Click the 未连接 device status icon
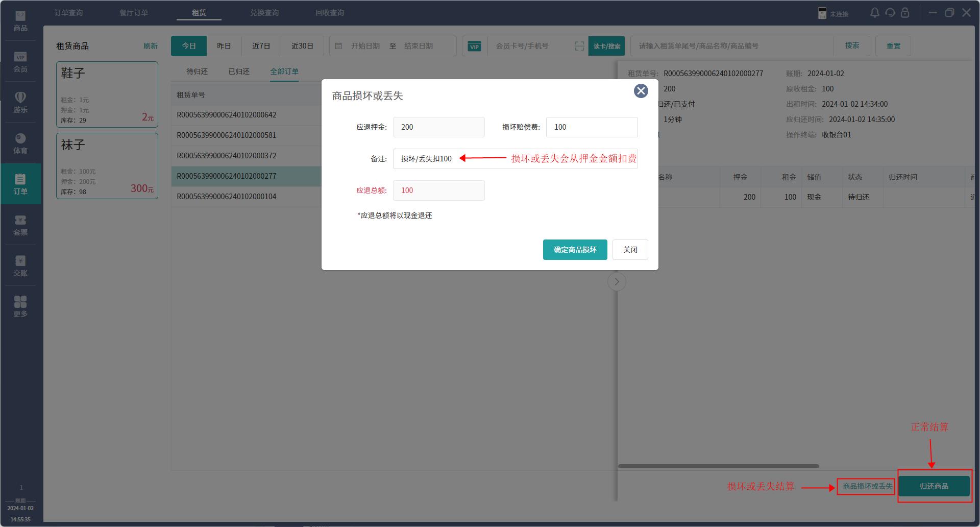 [822, 13]
